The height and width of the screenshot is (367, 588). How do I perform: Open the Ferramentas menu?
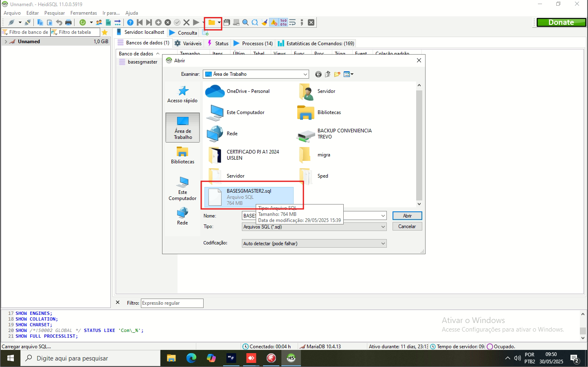coord(83,13)
